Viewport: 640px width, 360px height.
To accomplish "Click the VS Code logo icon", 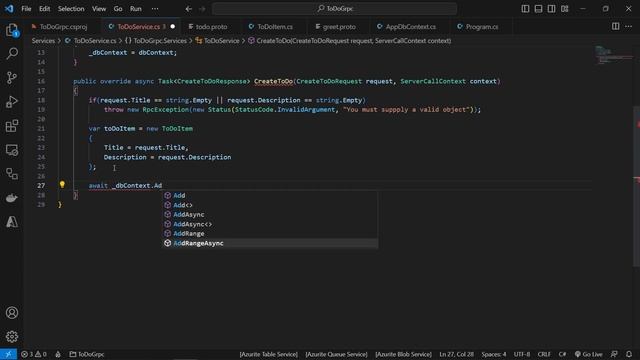I will [9, 9].
